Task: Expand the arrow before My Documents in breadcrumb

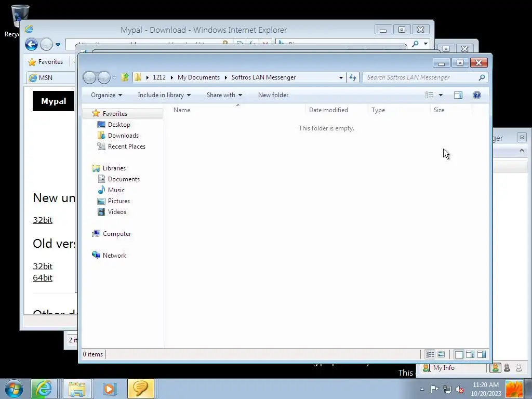Action: pos(171,78)
